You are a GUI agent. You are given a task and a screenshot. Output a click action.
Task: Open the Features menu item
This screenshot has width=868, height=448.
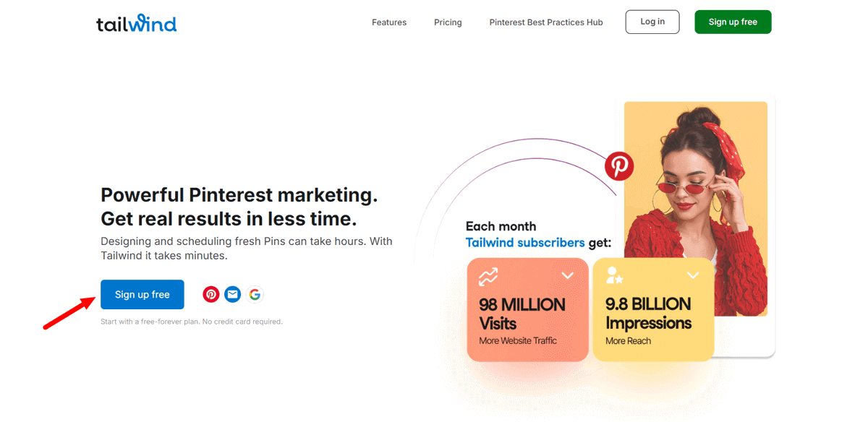(389, 22)
